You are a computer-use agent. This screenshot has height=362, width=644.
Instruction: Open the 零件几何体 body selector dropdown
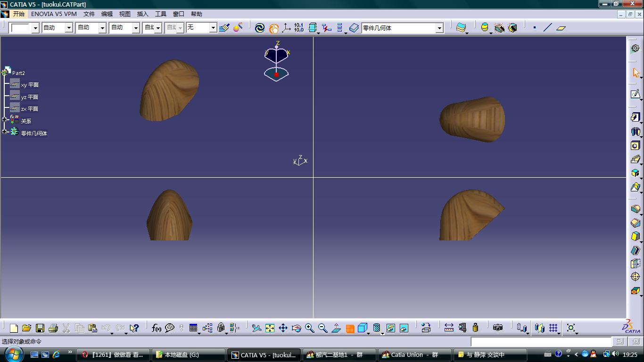(x=439, y=28)
